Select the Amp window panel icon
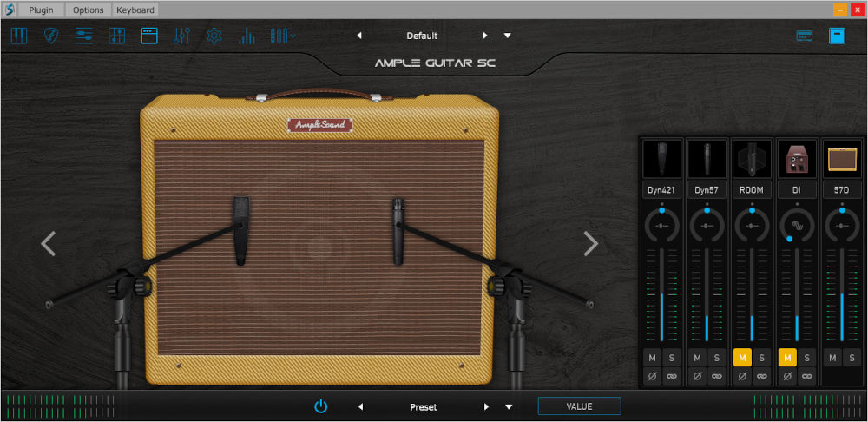This screenshot has width=868, height=422. pos(149,36)
